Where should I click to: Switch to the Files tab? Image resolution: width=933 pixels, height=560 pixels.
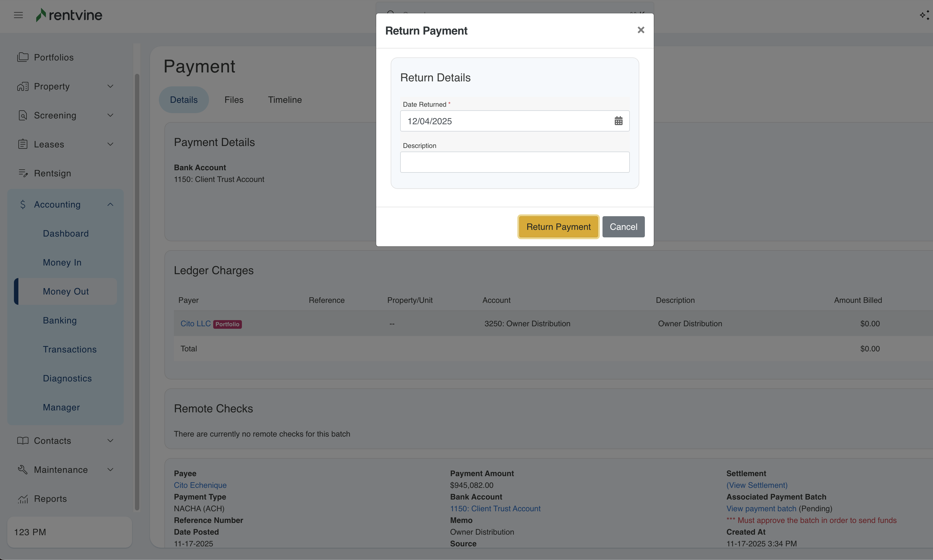pos(234,100)
